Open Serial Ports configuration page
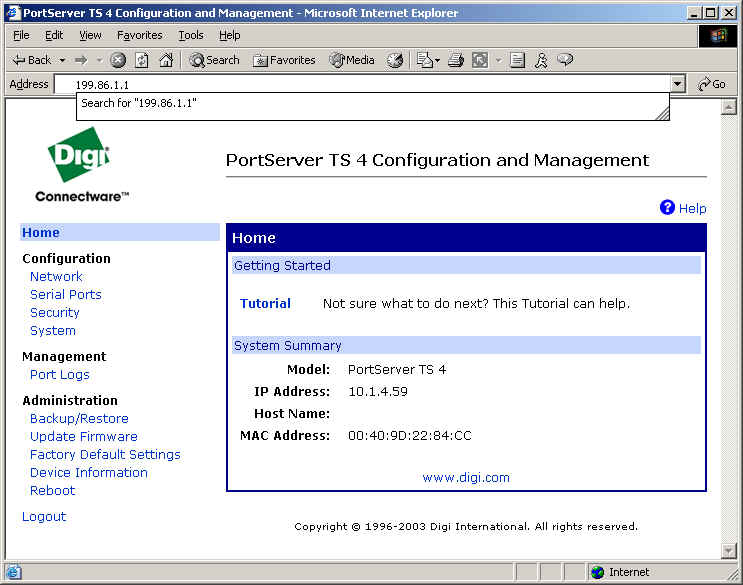 [65, 295]
